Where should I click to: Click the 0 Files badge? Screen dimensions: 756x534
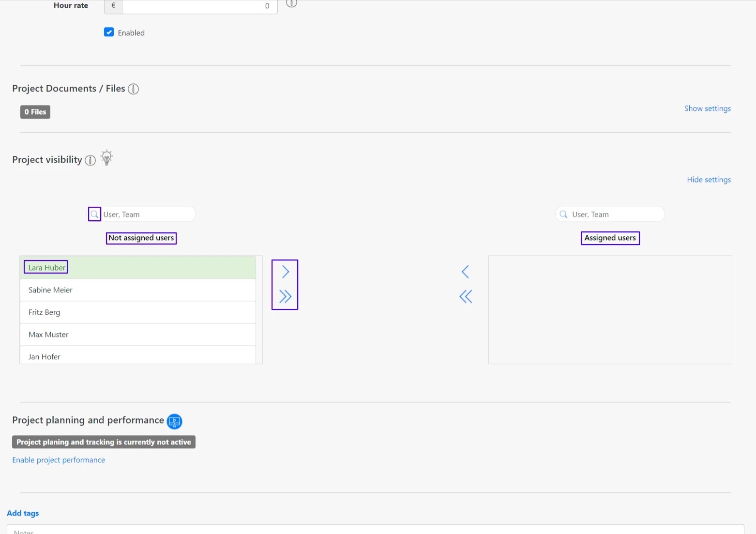(x=35, y=112)
